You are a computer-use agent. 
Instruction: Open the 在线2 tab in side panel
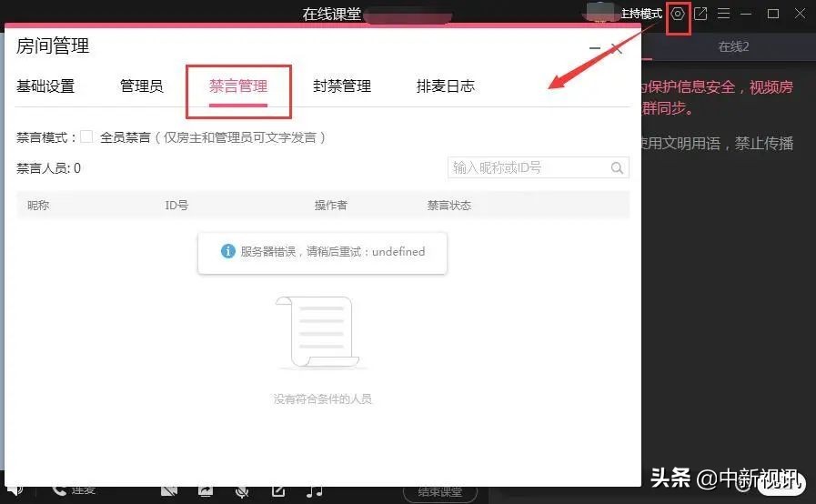[x=733, y=47]
